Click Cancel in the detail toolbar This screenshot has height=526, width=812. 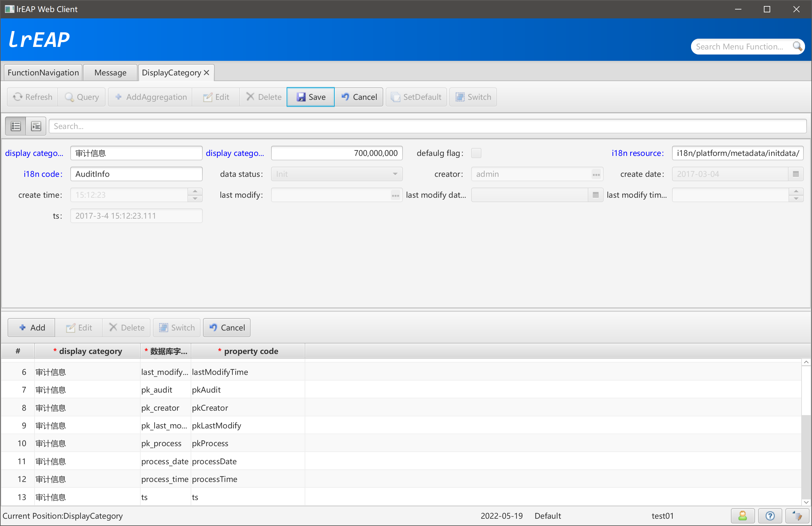coord(226,328)
